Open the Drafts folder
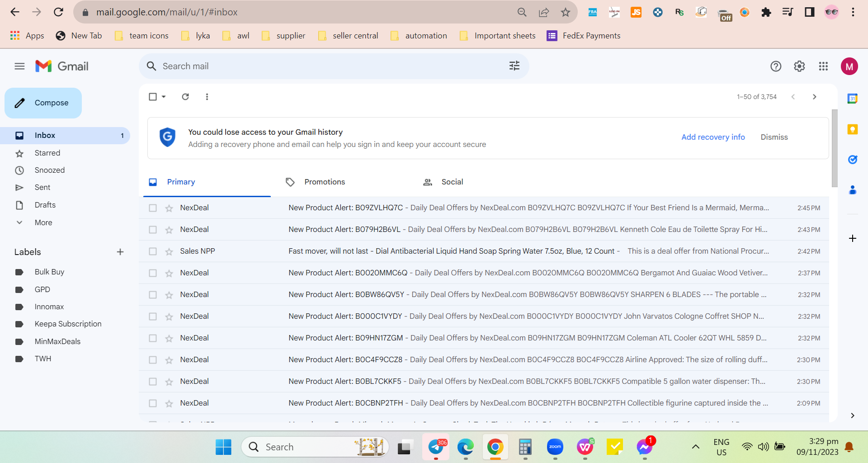This screenshot has width=868, height=463. (65, 205)
